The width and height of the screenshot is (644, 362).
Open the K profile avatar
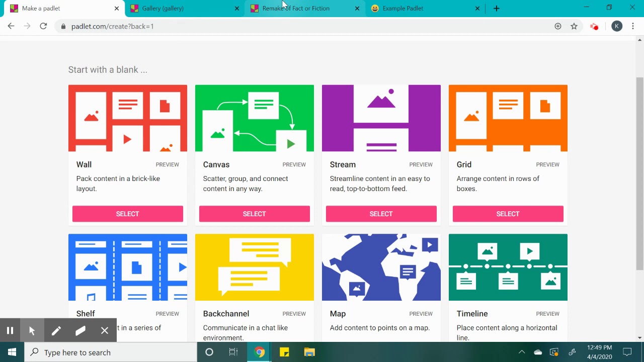coord(617,26)
